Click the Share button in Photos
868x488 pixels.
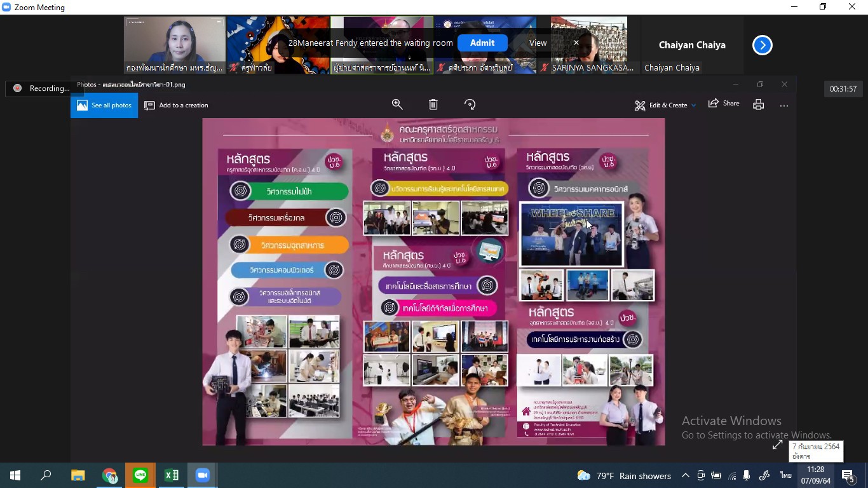pos(724,104)
